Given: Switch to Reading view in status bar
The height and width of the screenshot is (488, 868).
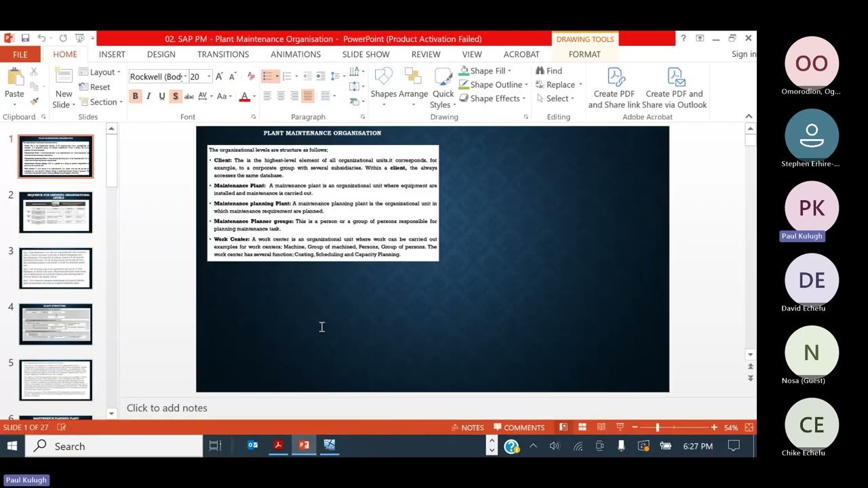Looking at the screenshot, I should (x=601, y=427).
